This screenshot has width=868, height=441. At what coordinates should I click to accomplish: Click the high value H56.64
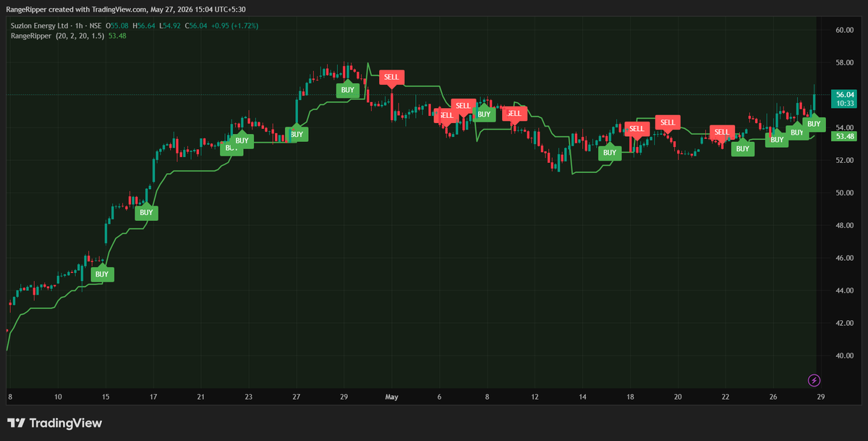click(144, 26)
